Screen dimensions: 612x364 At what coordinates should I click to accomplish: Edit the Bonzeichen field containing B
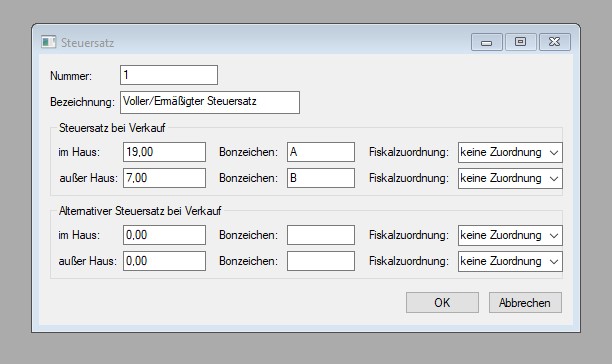pos(320,178)
